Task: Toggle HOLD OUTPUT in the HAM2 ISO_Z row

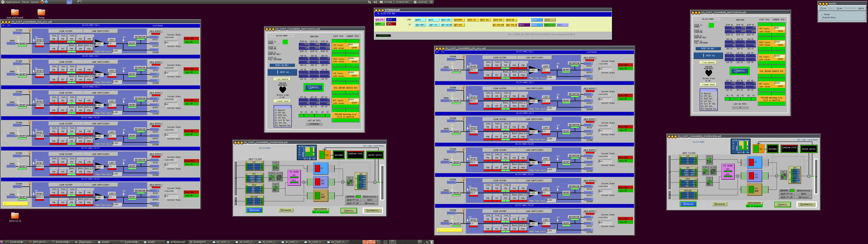Action: pos(155,93)
